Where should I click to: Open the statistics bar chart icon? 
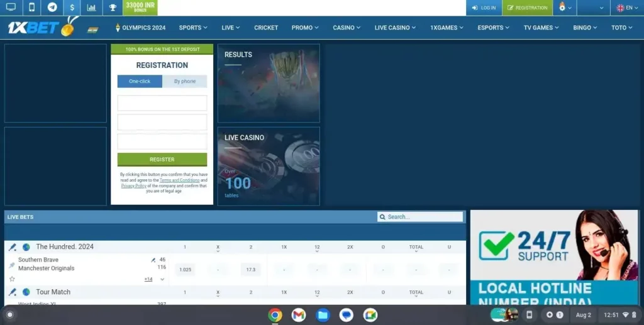coord(92,8)
